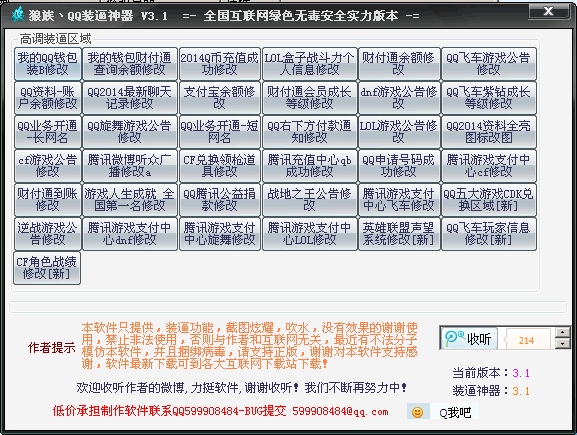This screenshot has height=435, width=577.
Task: Click the 214 listener count field
Action: [x=527, y=340]
